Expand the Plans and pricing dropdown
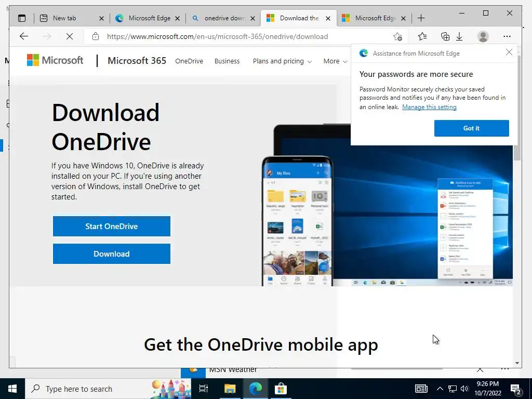Screen dimensions: 532x399 pos(282,61)
